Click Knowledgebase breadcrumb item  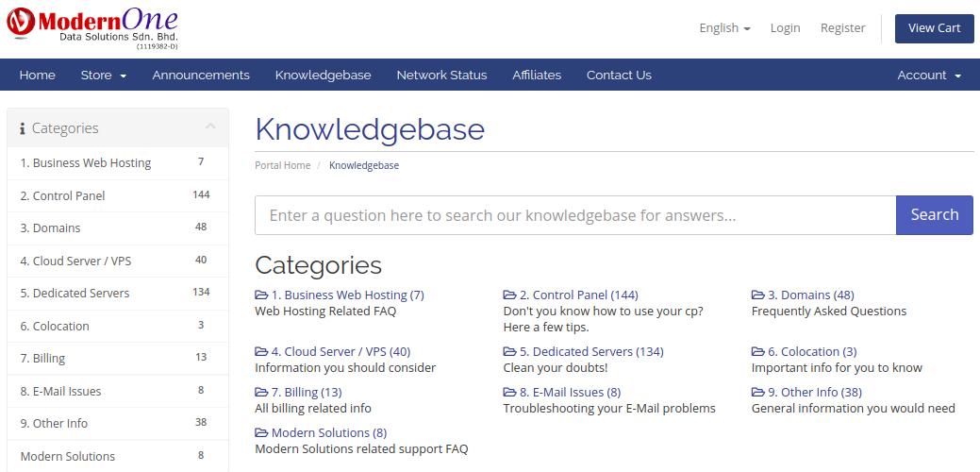tap(364, 165)
